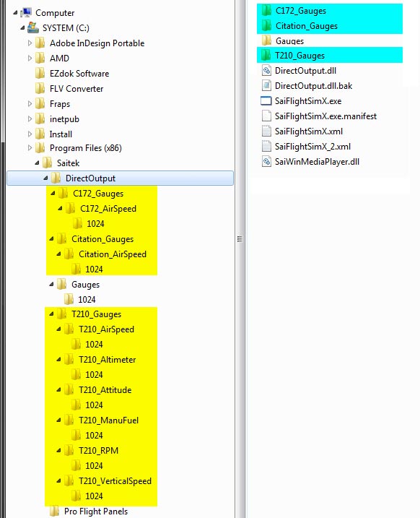
Task: Collapse the SYSTEM (C:) drive node
Action: [22, 28]
